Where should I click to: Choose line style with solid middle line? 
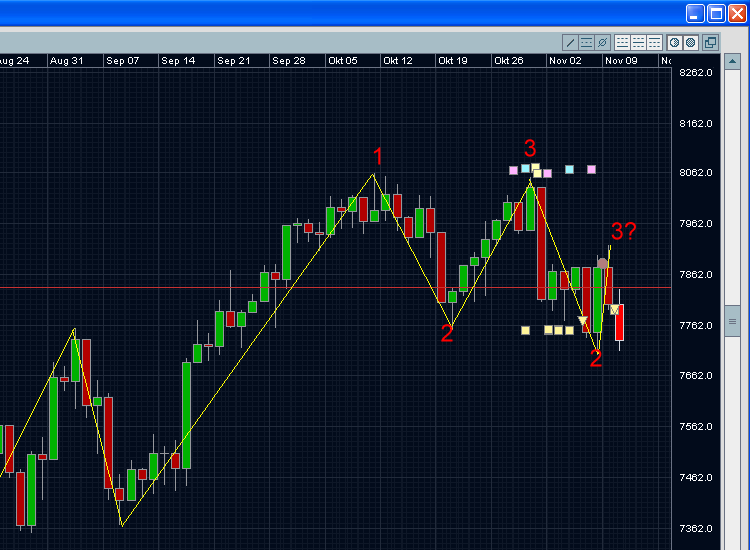[x=638, y=43]
